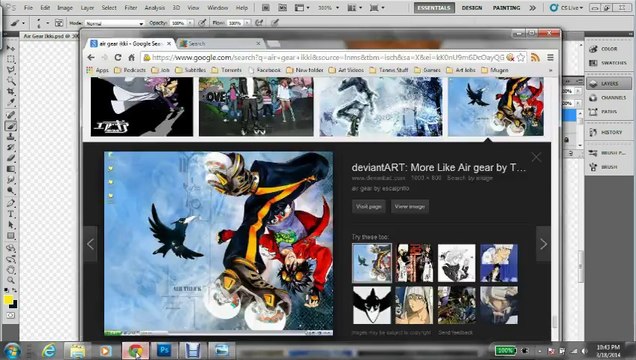Image resolution: width=636 pixels, height=360 pixels.
Task: Select the Clone Stamp tool
Action: click(11, 137)
